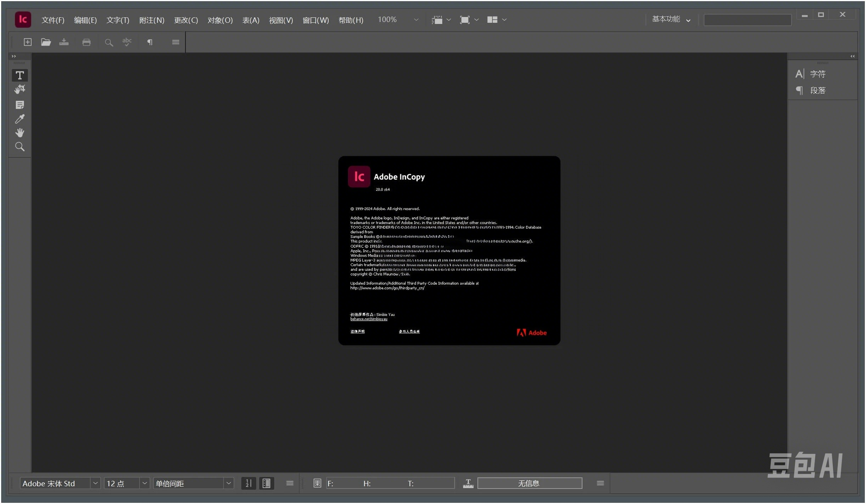
Task: Open the 更改(C) menu
Action: (x=186, y=20)
